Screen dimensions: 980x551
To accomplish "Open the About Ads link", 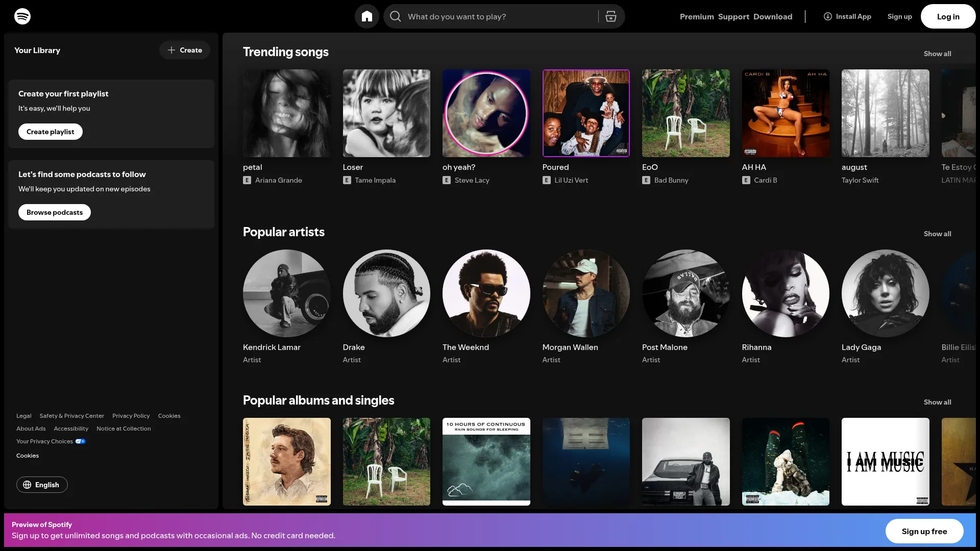I will coord(31,429).
